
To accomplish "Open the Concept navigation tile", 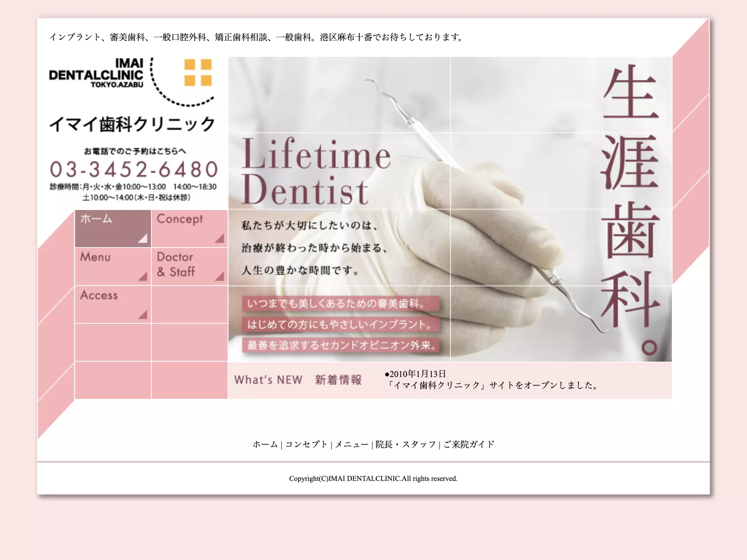I will coord(190,229).
